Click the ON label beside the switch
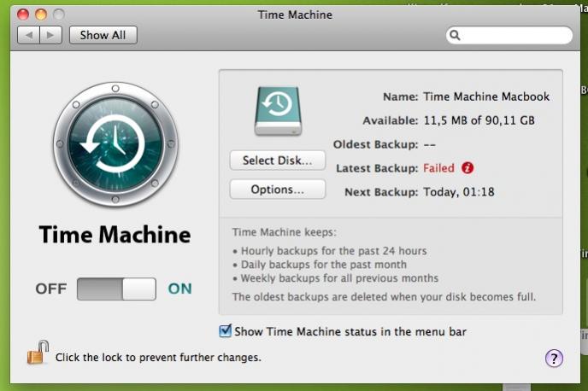 [x=180, y=289]
